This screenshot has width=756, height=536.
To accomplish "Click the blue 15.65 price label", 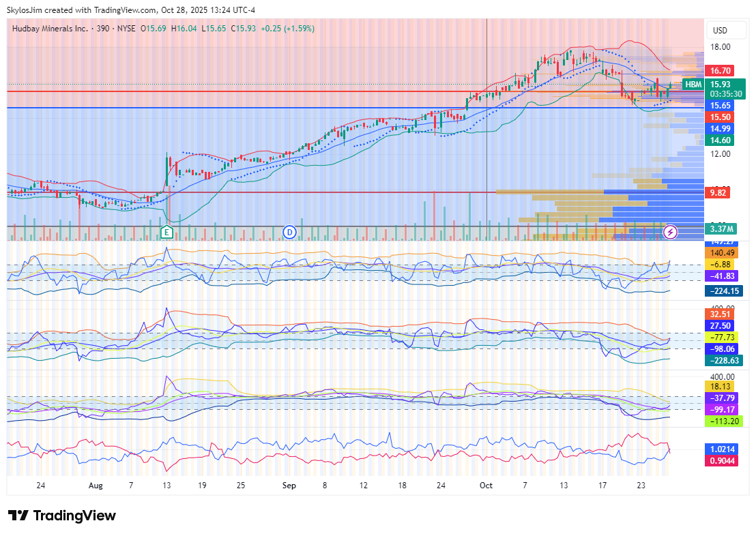I will click(720, 106).
